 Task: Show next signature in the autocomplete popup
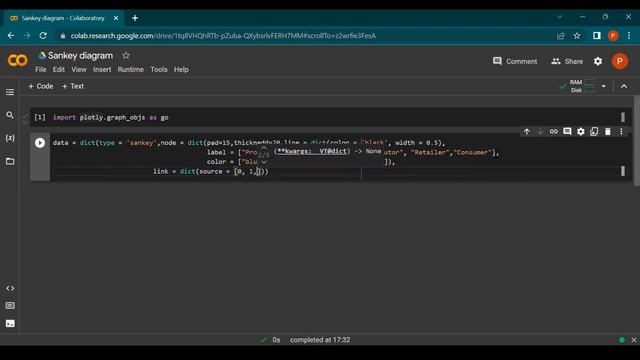264,162
